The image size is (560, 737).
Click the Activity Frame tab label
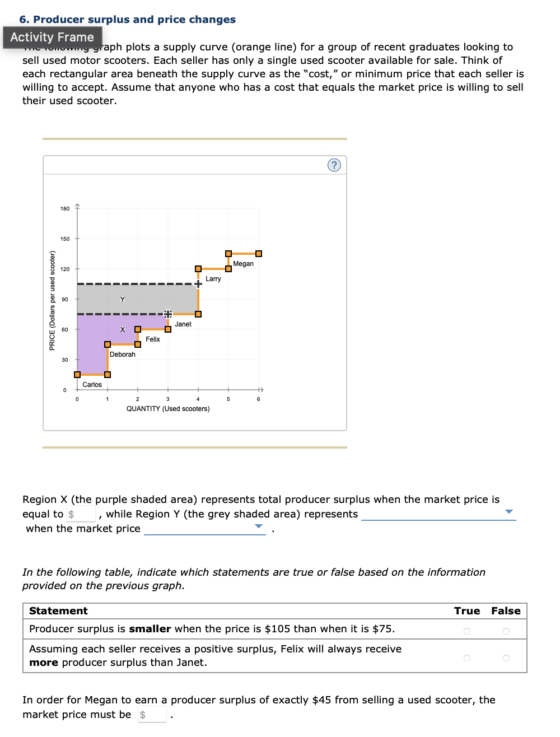[x=53, y=37]
